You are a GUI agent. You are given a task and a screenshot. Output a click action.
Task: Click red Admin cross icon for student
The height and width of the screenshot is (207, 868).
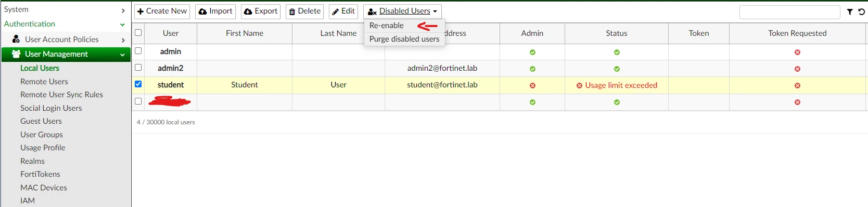532,86
